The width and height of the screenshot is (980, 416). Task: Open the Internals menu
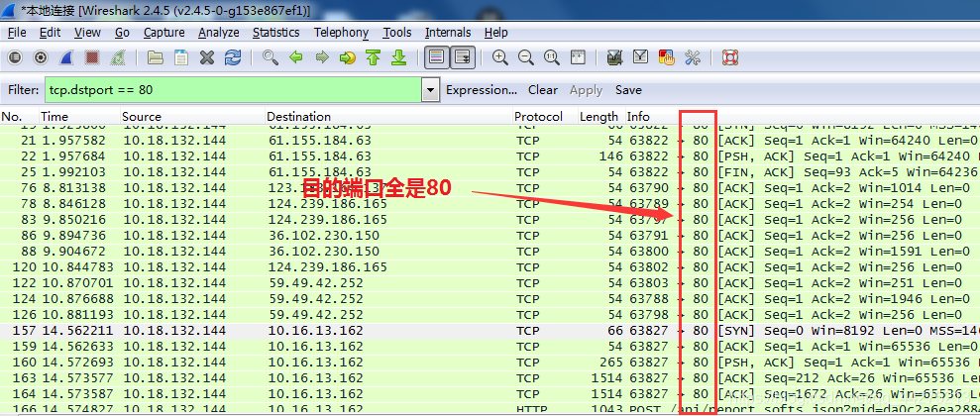click(448, 33)
